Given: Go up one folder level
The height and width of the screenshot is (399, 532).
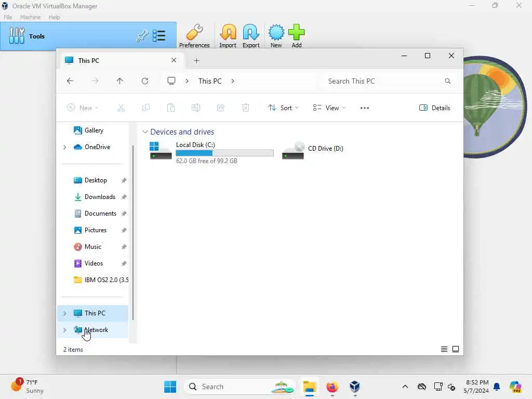Looking at the screenshot, I should pyautogui.click(x=120, y=81).
